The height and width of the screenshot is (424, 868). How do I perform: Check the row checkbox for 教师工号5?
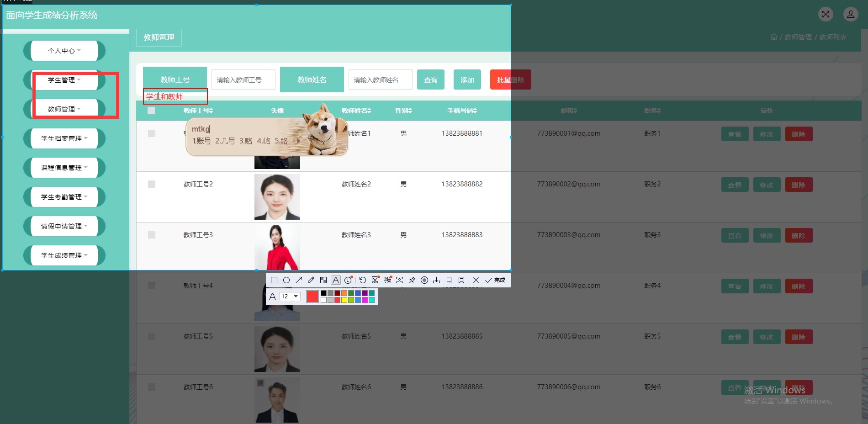pyautogui.click(x=152, y=336)
